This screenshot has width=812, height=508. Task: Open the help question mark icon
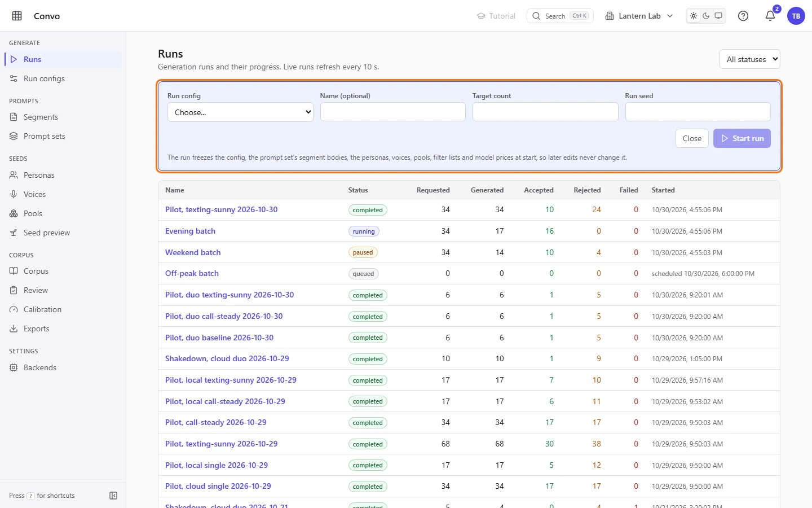point(743,16)
